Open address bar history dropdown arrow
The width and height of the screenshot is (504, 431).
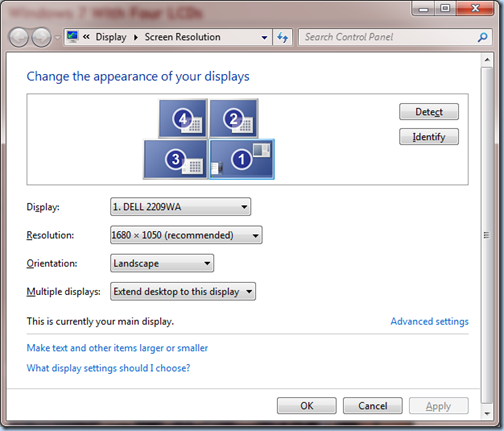(x=264, y=37)
